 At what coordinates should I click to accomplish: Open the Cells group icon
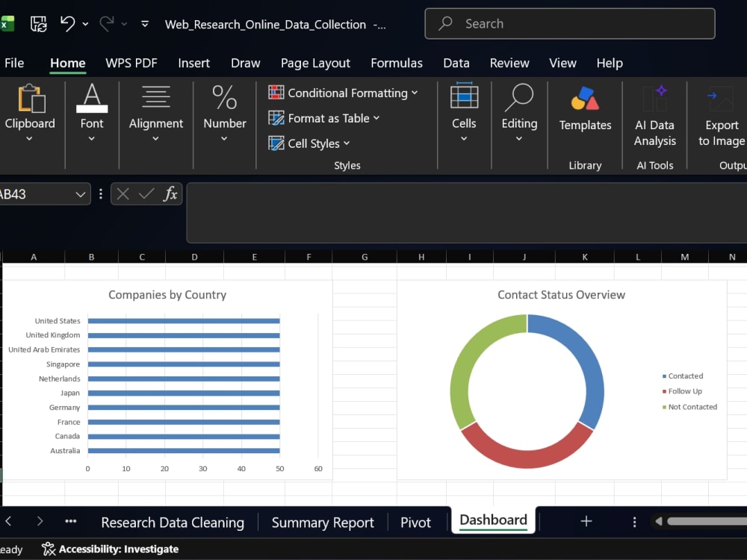coord(464,96)
